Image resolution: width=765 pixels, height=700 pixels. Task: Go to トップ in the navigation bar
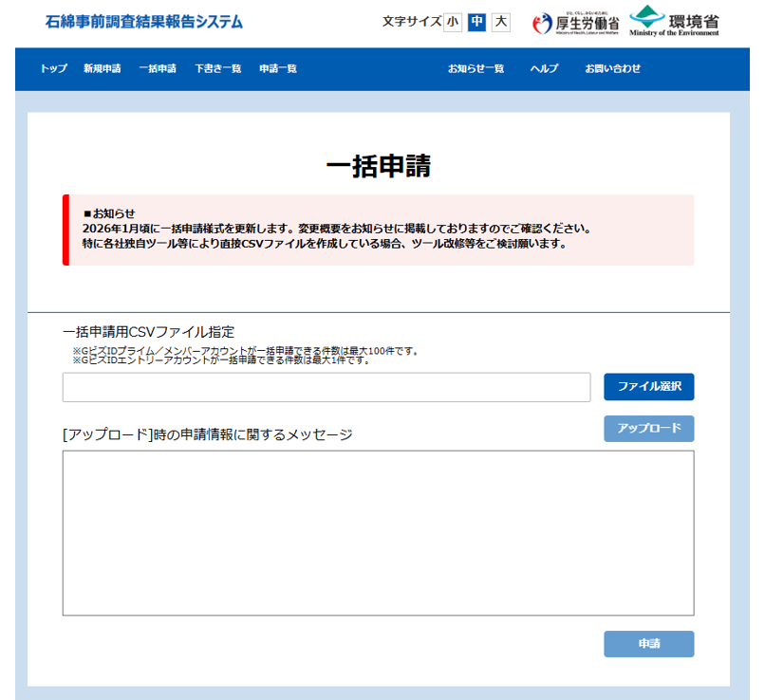tap(54, 68)
